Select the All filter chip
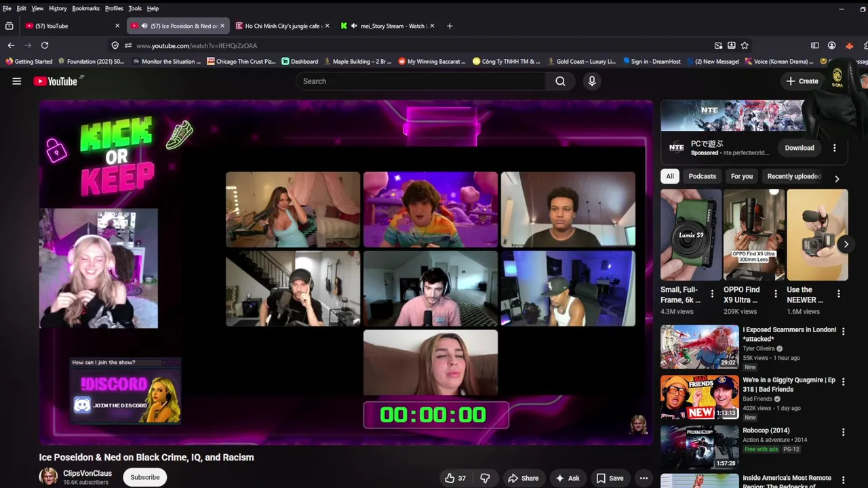868x488 pixels. pyautogui.click(x=670, y=176)
